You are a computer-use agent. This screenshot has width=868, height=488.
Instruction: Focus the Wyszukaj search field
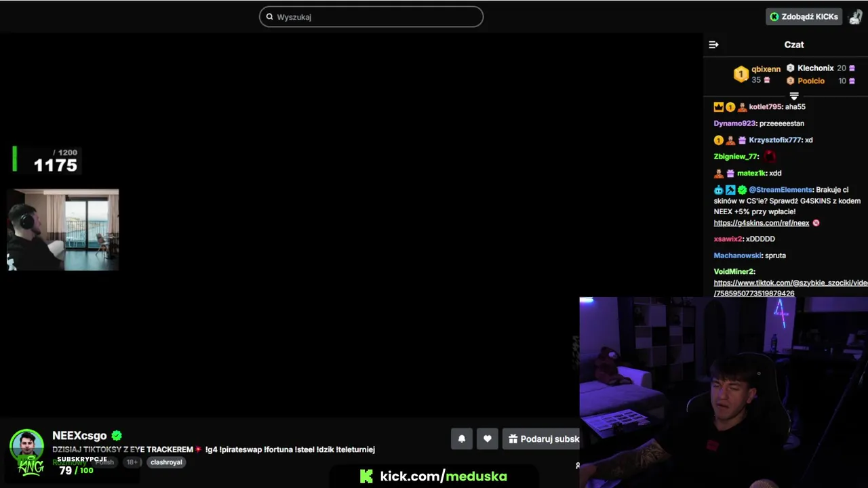pyautogui.click(x=371, y=17)
